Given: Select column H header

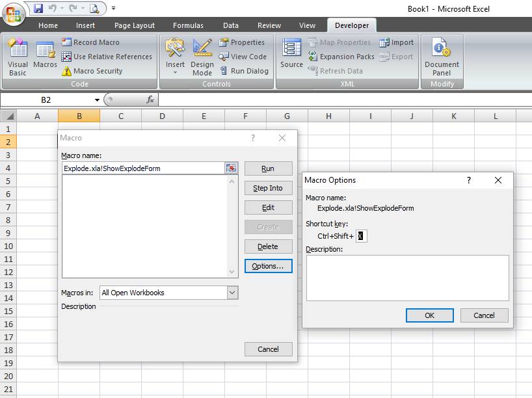Looking at the screenshot, I should [x=328, y=116].
